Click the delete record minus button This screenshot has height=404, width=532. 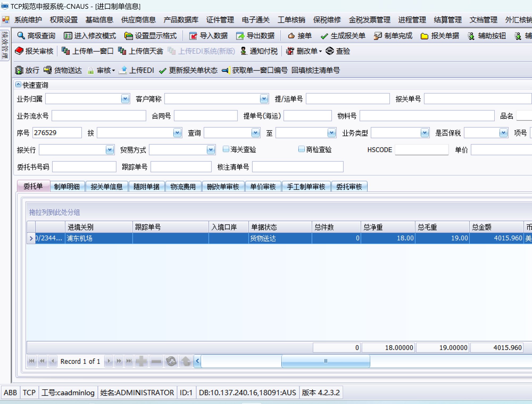[x=156, y=361]
